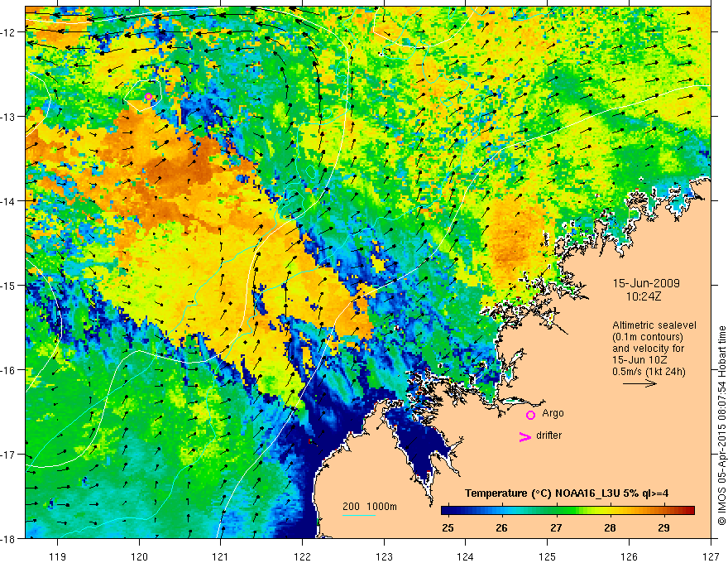Click the latitude axis label -15
728x563 pixels.
[x=9, y=285]
